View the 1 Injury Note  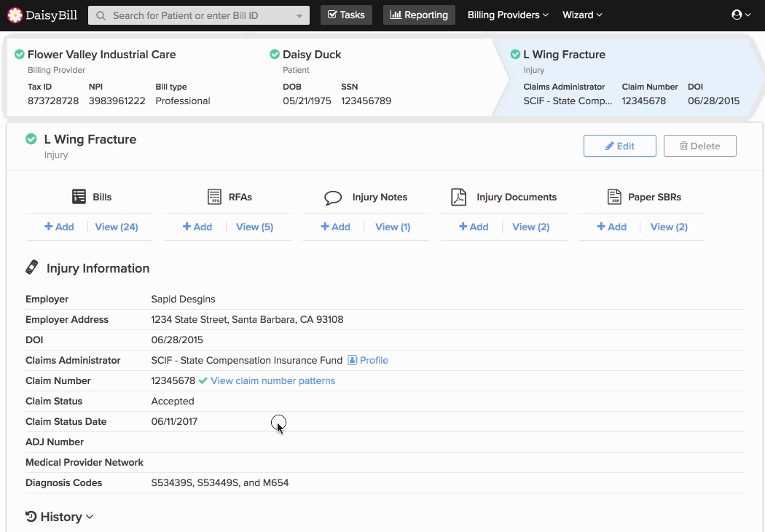coord(393,227)
